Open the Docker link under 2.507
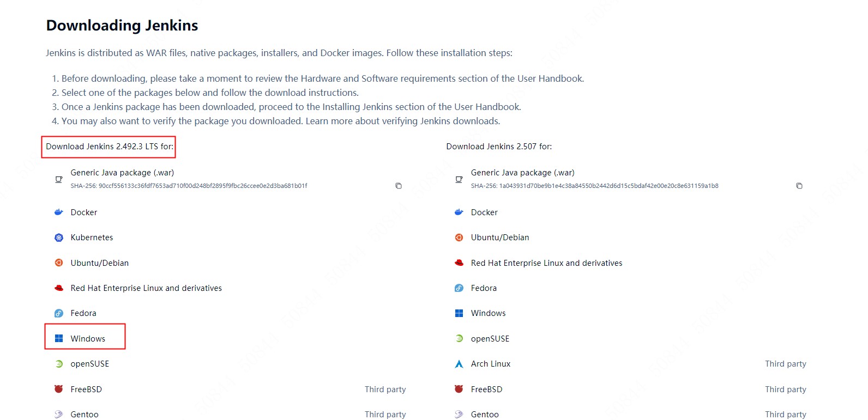Viewport: 868px width, 420px height. coord(484,212)
